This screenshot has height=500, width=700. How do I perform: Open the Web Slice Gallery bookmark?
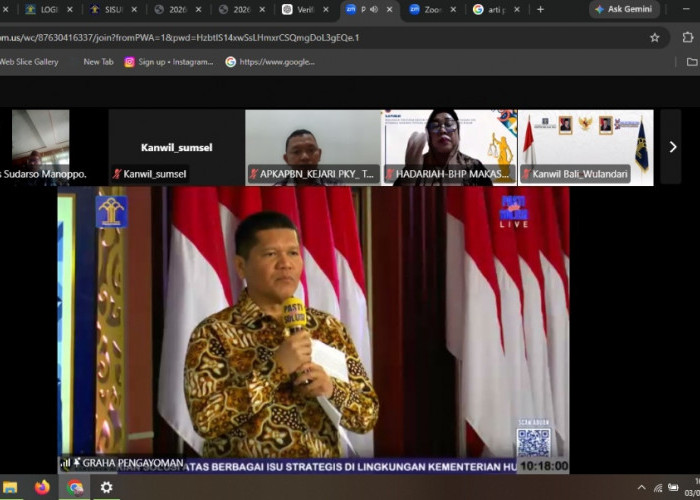[29, 62]
